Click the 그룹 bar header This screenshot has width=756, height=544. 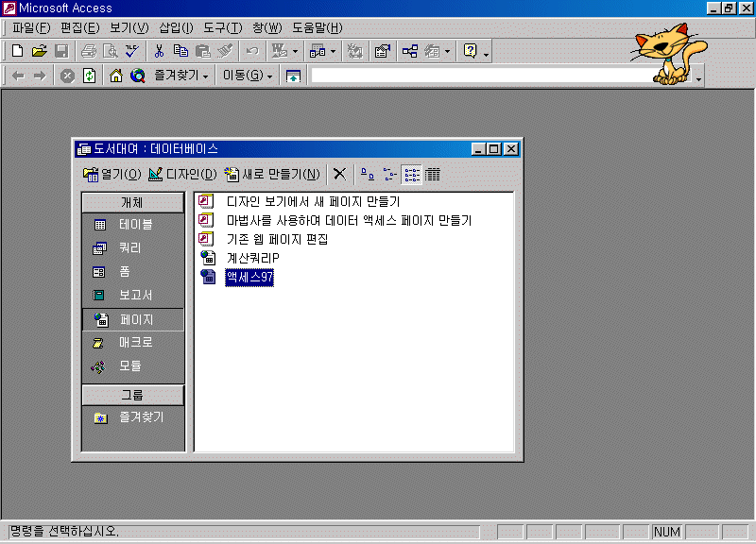pyautogui.click(x=133, y=395)
